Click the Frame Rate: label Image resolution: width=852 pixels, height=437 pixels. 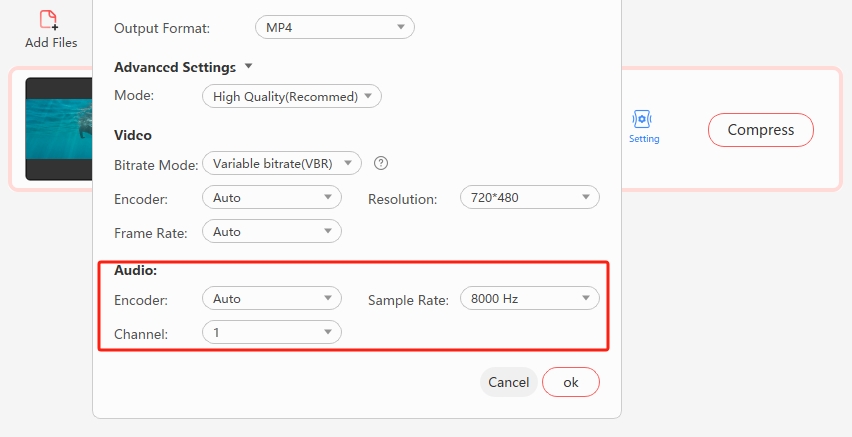click(151, 233)
